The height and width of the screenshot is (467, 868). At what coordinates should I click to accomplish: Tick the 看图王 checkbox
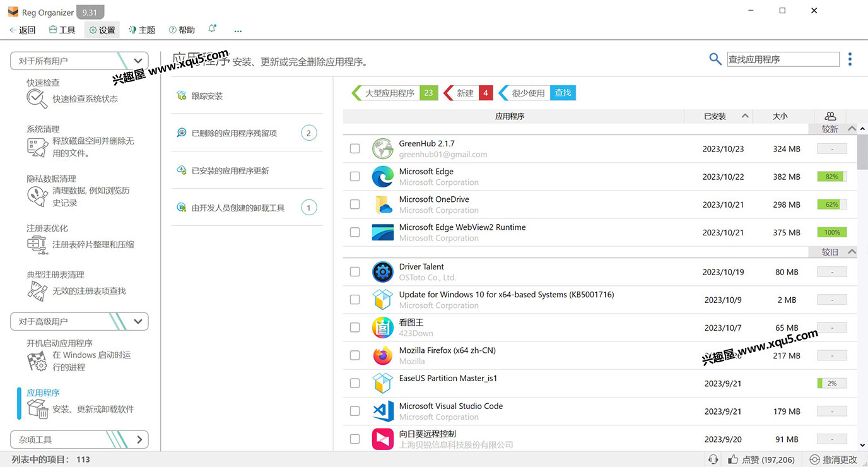[x=355, y=328]
